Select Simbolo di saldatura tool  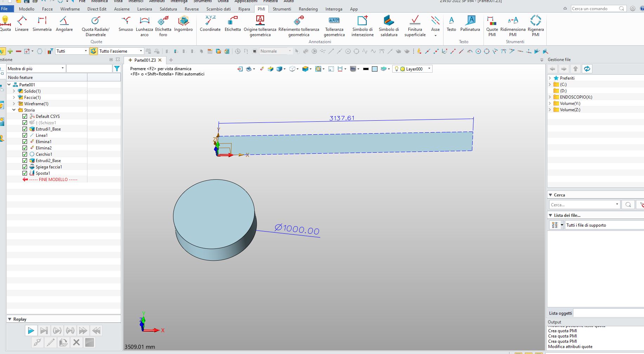coord(389,26)
